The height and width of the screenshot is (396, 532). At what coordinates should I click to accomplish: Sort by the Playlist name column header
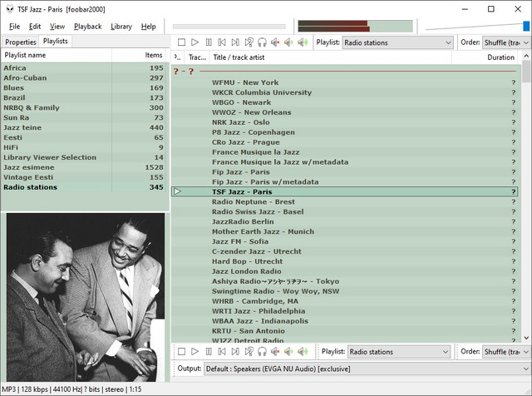[57, 55]
